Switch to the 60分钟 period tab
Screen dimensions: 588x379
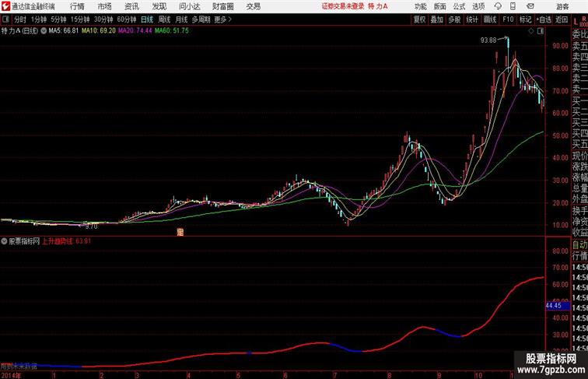tap(127, 19)
